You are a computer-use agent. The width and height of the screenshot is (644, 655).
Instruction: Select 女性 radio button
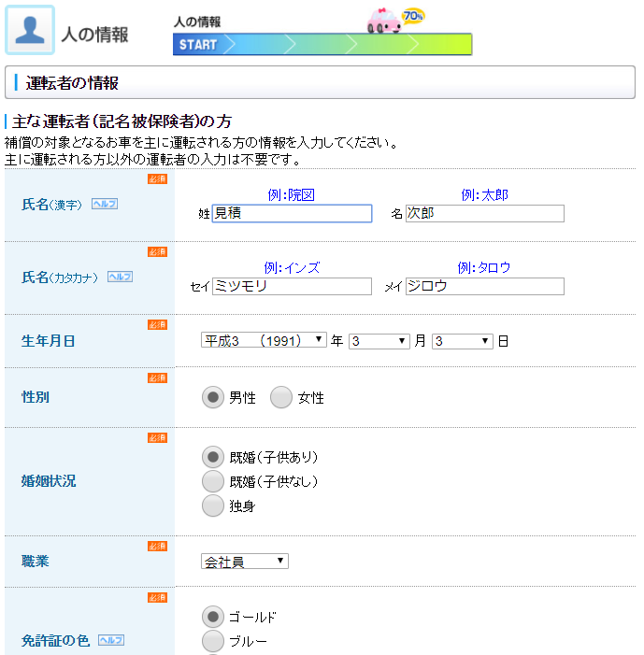point(281,398)
